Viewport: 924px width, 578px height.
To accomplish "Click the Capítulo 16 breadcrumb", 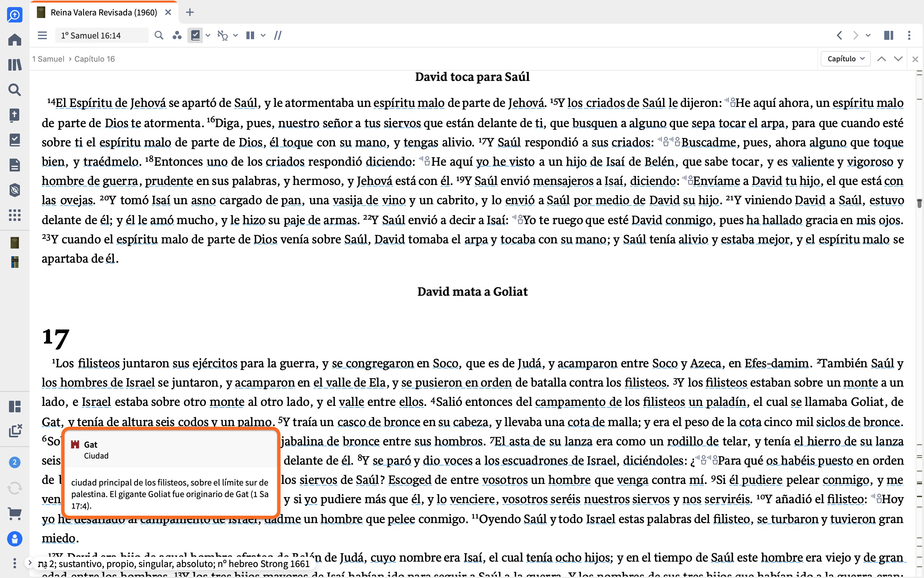I will (x=95, y=59).
